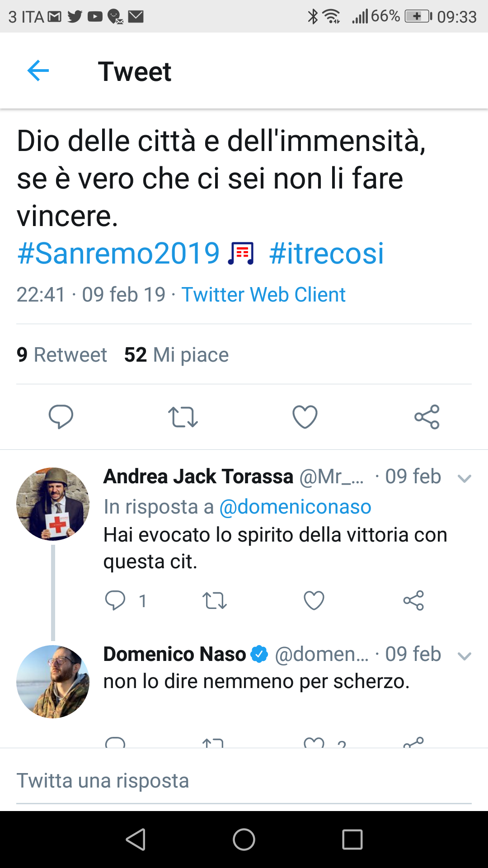Open @domeniconaso mention in reply

(x=295, y=507)
